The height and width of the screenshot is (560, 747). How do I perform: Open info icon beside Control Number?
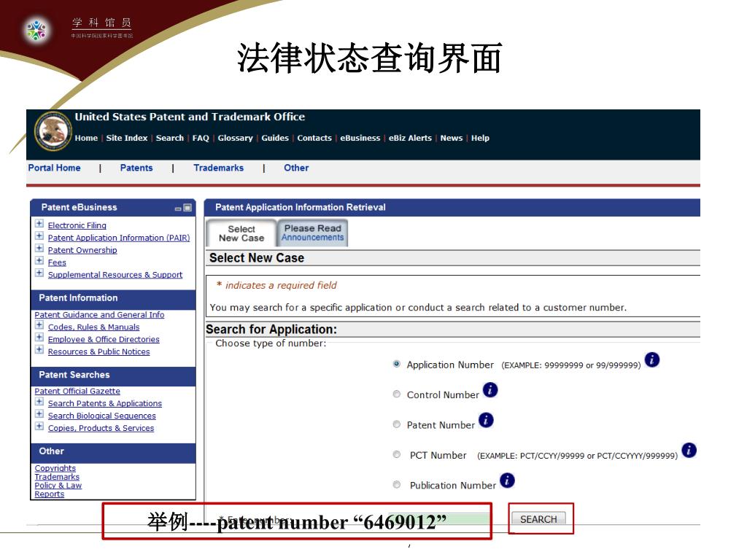(490, 390)
